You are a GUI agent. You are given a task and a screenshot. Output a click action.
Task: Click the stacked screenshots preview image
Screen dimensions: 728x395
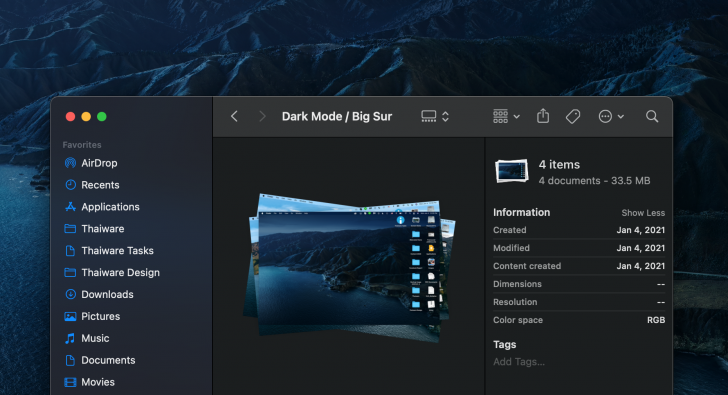[349, 268]
